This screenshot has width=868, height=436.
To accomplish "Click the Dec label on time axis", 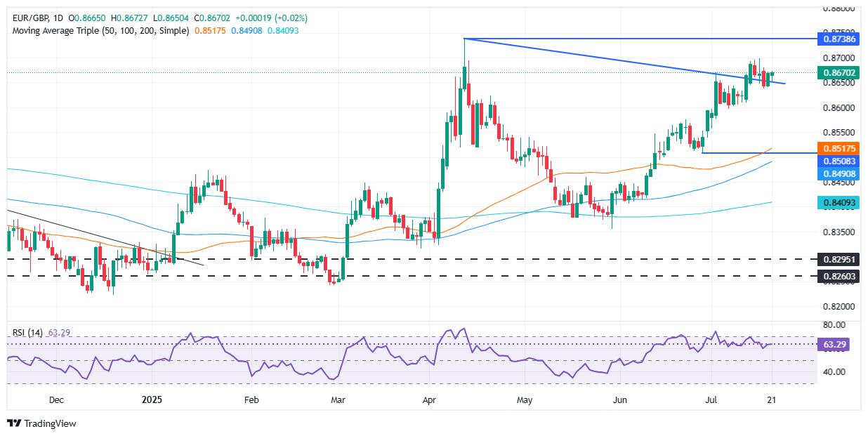I will tap(56, 399).
